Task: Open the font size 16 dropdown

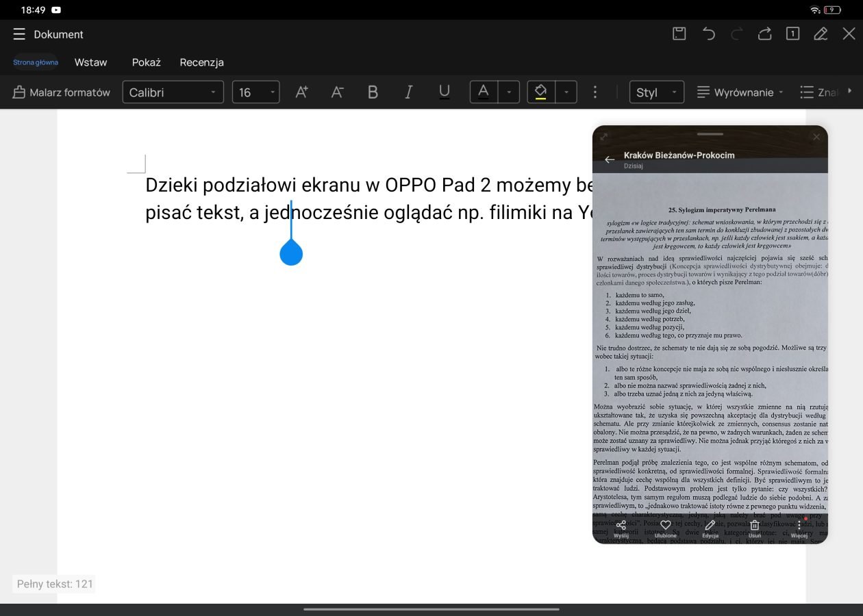Action: pyautogui.click(x=256, y=92)
